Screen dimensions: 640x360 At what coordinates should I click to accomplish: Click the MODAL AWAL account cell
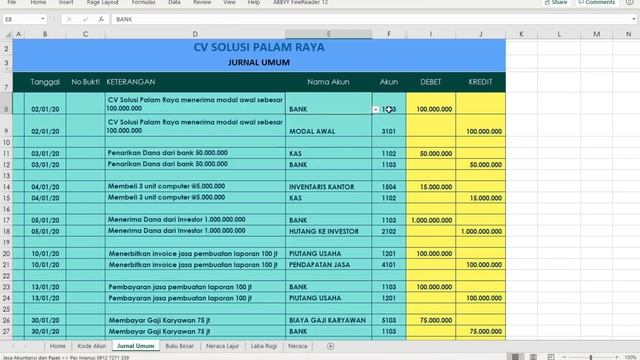pyautogui.click(x=329, y=126)
